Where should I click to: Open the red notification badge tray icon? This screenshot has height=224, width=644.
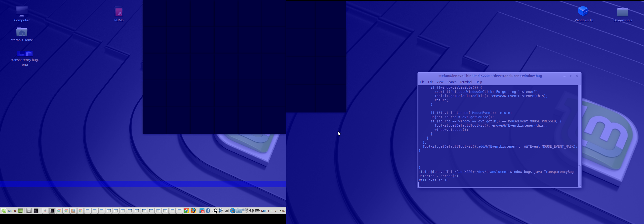click(x=202, y=211)
